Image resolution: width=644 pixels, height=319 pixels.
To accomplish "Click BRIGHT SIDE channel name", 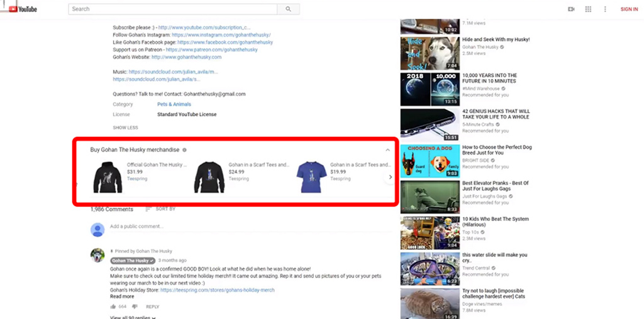I will [477, 160].
